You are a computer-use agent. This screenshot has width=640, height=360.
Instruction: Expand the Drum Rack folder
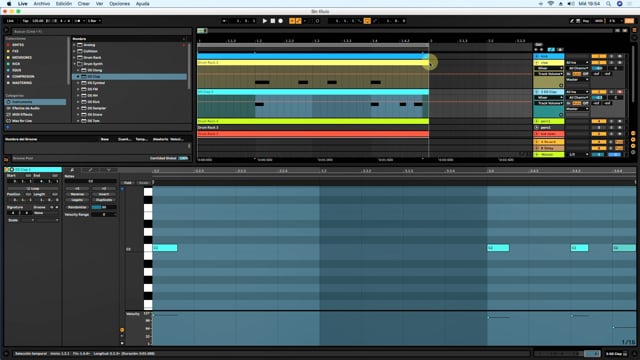click(74, 58)
